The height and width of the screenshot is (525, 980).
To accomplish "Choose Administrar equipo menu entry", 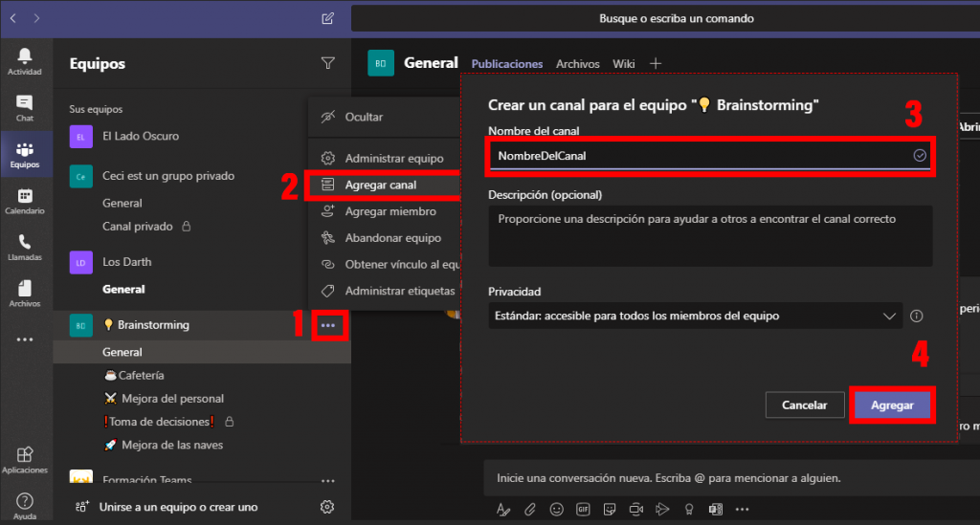I will click(393, 158).
